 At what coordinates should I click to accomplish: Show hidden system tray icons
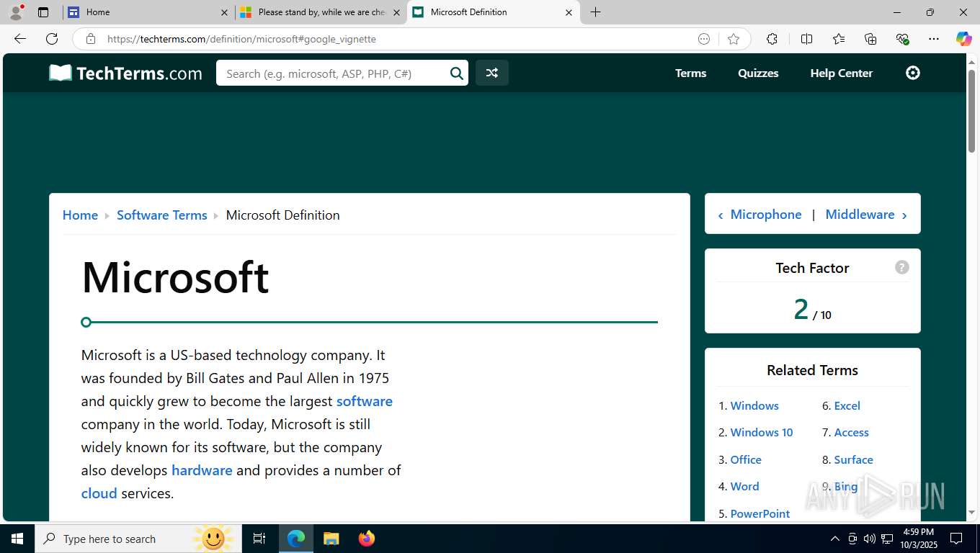pos(835,539)
